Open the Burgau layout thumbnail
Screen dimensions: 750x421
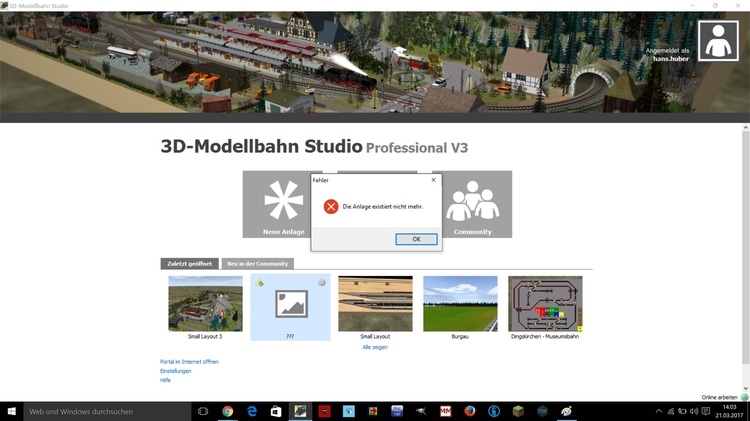point(460,303)
